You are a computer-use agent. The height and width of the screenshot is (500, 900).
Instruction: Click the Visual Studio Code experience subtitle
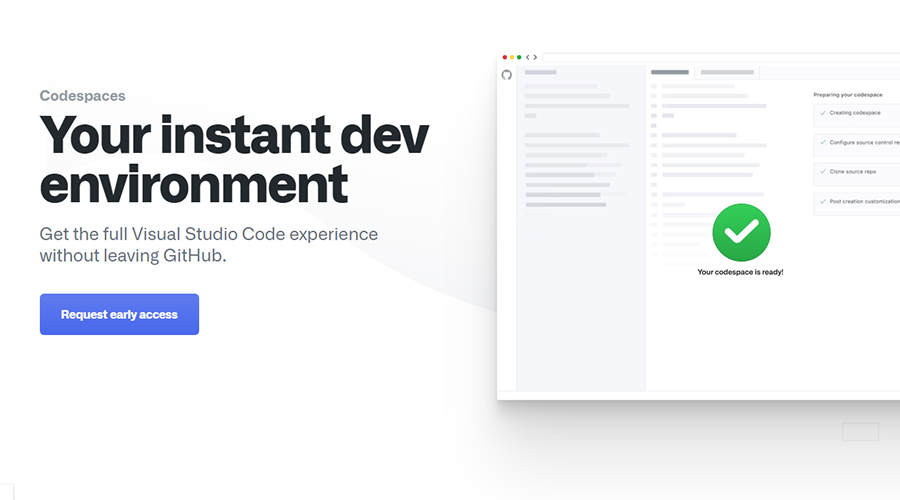(208, 245)
